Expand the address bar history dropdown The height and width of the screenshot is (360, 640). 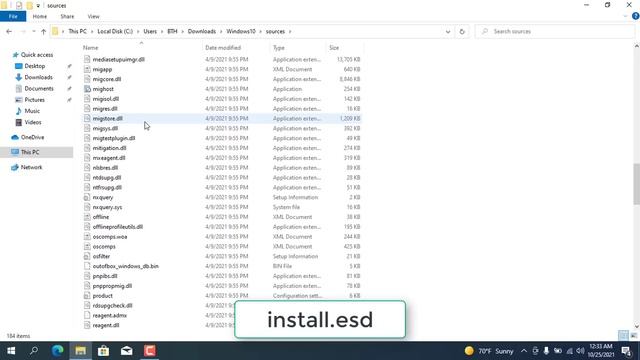(448, 31)
